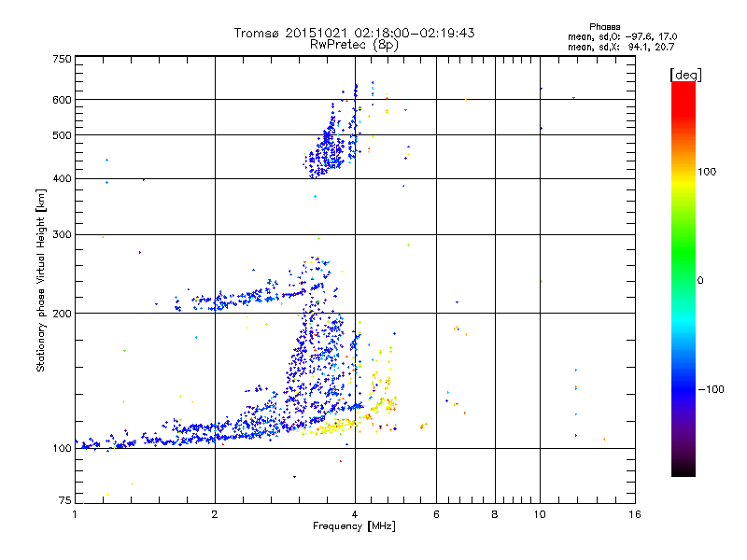
Task: Click the '4' frequency axis tick label
Action: (x=355, y=514)
